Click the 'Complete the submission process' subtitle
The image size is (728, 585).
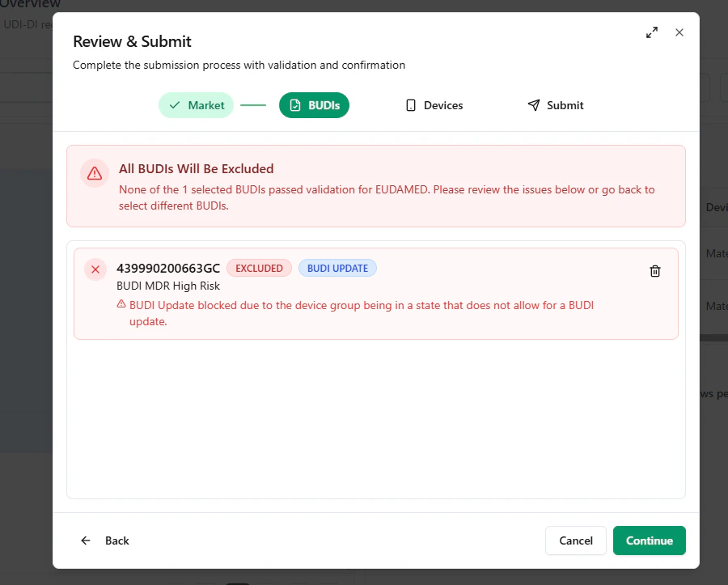(x=239, y=65)
